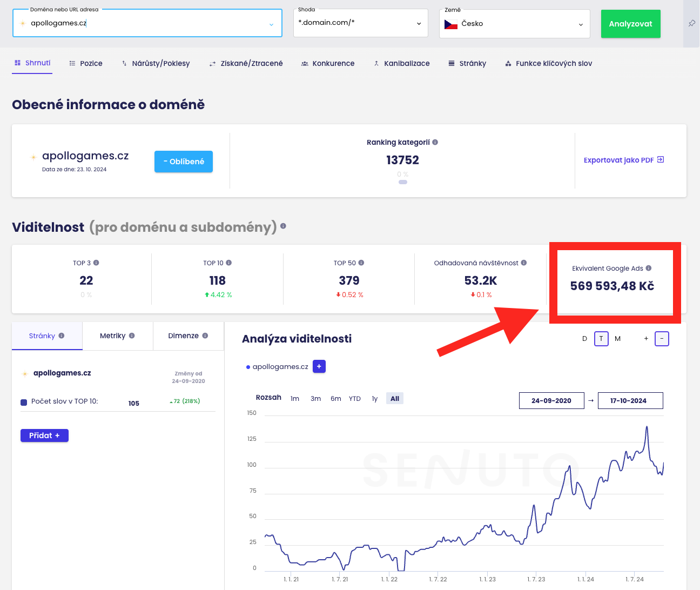Image resolution: width=700 pixels, height=590 pixels.
Task: Open the Shoda match type dropdown
Action: click(360, 23)
